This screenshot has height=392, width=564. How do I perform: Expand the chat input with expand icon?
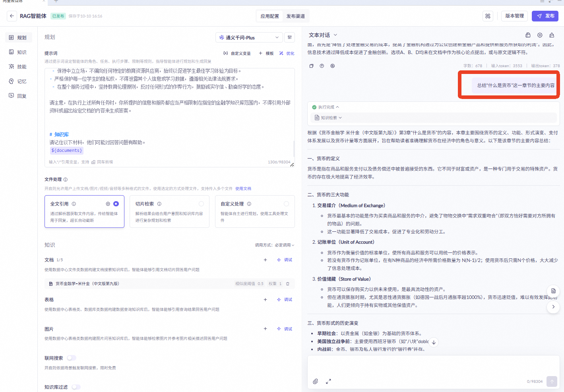pos(328,381)
